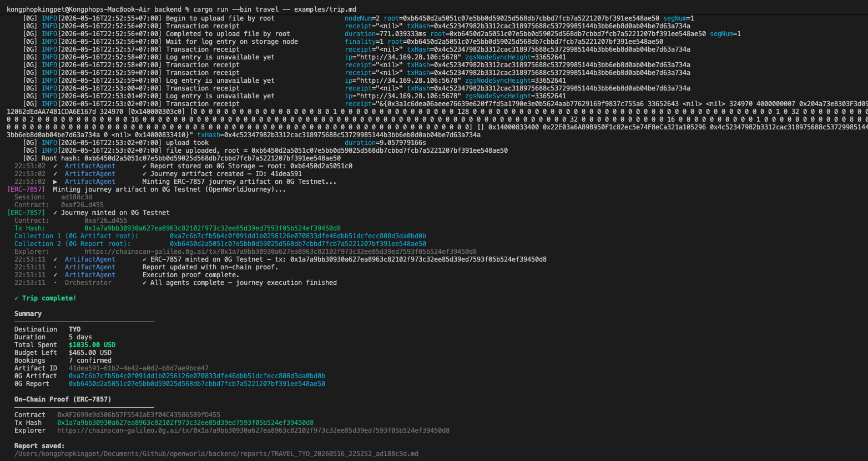This screenshot has width=868, height=461.
Task: Click "Begin to upload file by root" log message
Action: coord(220,18)
